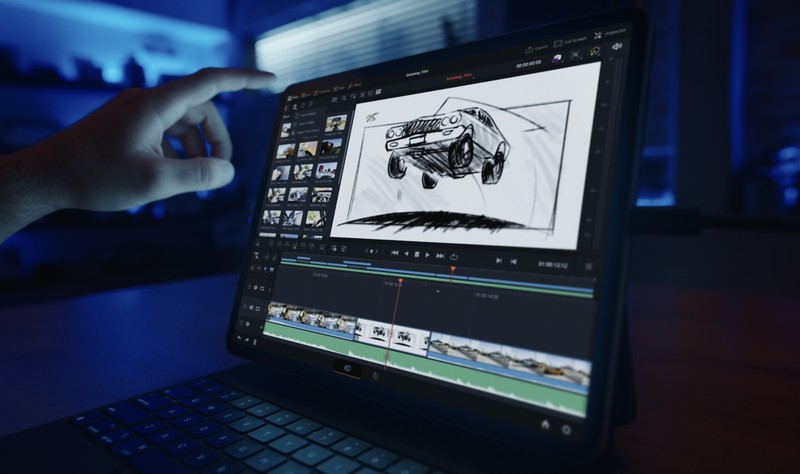Go to the next clip
Viewport: 800px width, 474px height.
[498, 260]
